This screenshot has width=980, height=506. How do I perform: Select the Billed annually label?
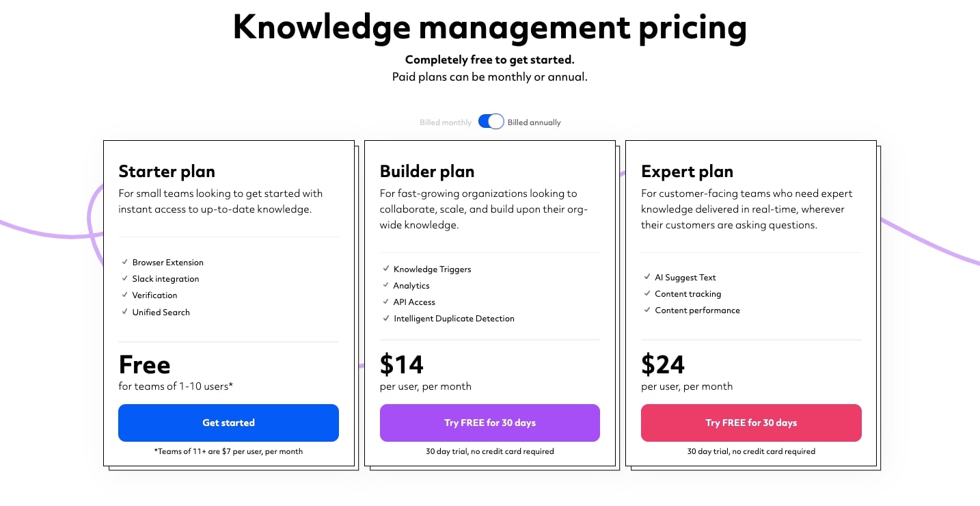tap(534, 122)
